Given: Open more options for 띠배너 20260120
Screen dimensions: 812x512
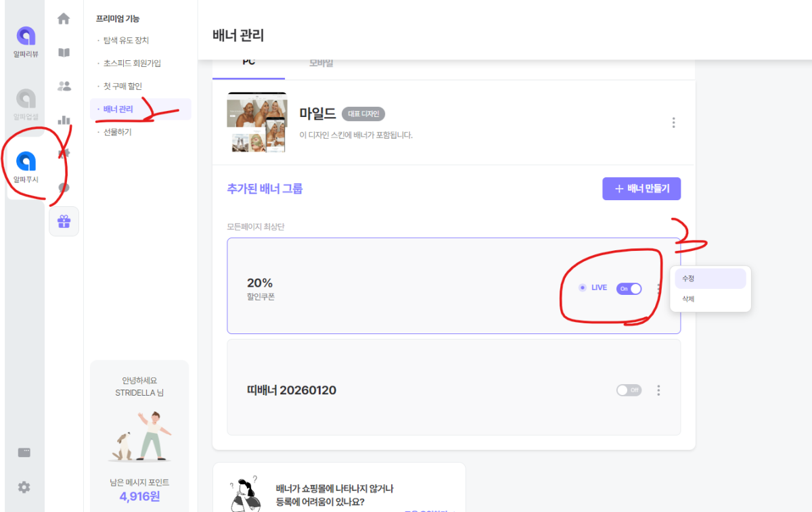Looking at the screenshot, I should click(658, 390).
